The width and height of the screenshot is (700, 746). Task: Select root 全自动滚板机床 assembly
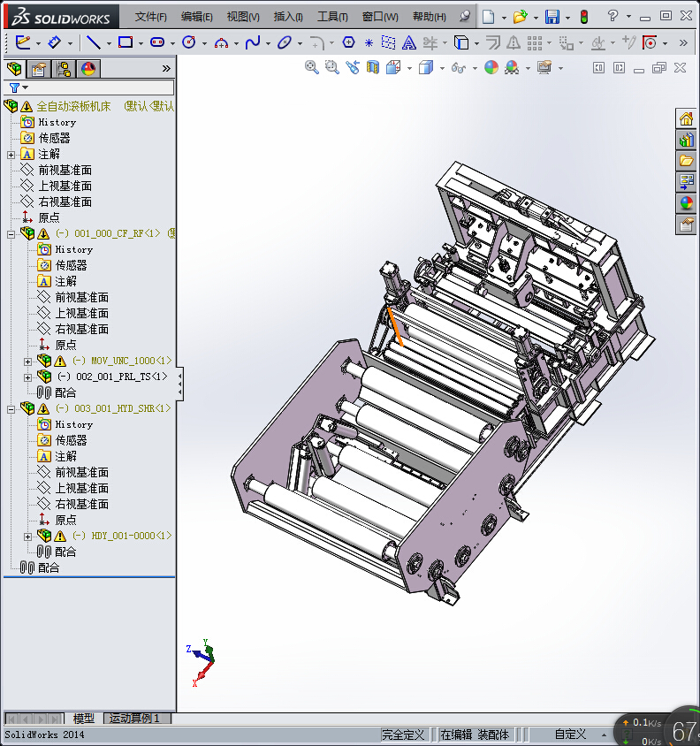coord(73,106)
